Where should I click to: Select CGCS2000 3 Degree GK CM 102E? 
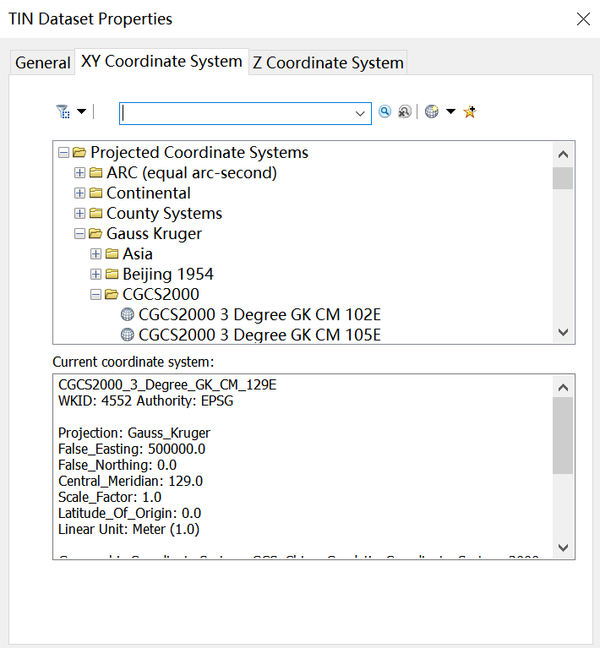click(x=259, y=315)
